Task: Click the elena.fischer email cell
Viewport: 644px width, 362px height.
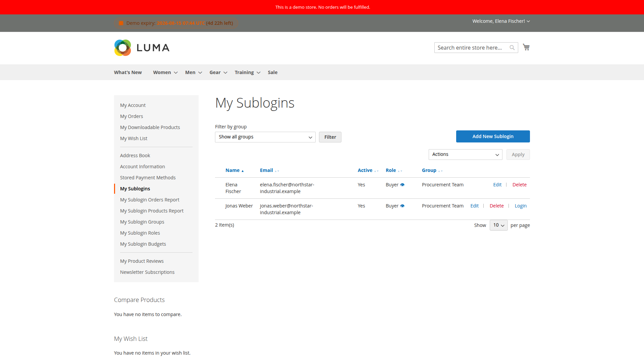Action: pos(287,188)
